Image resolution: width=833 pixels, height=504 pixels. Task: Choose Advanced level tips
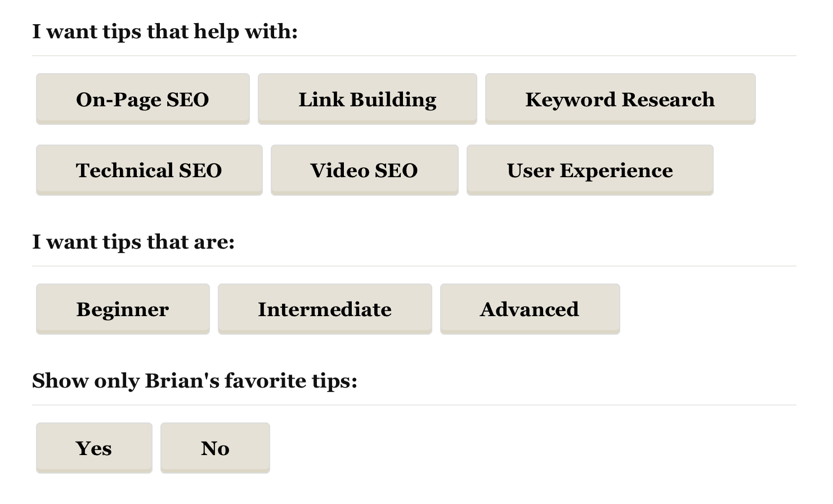click(530, 309)
